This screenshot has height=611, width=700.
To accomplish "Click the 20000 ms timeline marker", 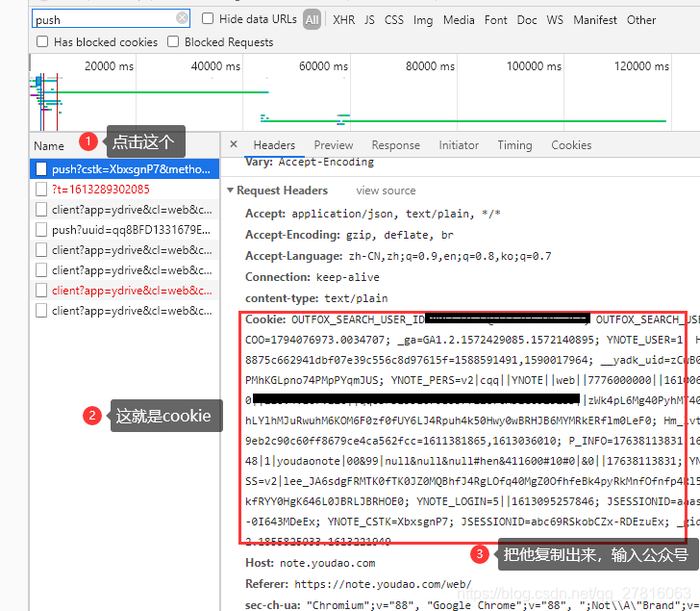I will tap(109, 66).
